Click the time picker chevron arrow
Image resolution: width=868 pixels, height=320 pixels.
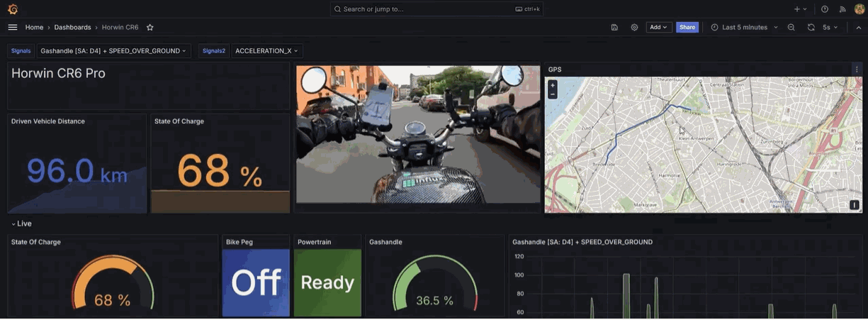[x=776, y=27]
